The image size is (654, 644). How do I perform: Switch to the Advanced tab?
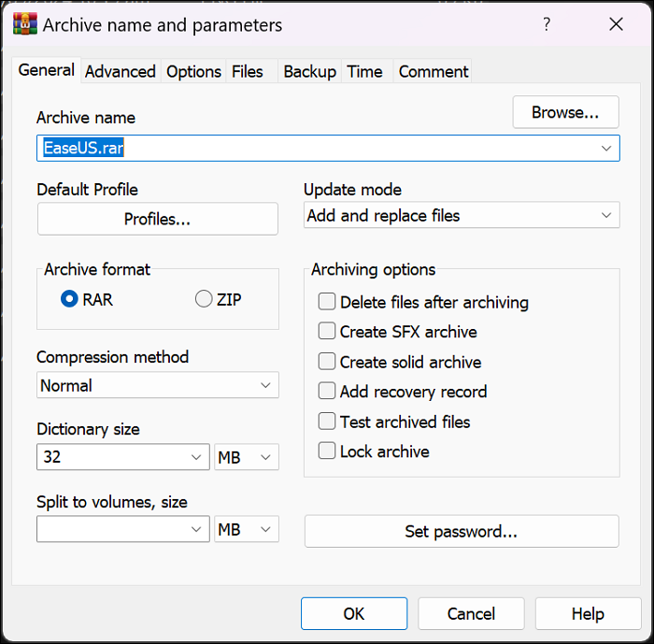point(121,71)
